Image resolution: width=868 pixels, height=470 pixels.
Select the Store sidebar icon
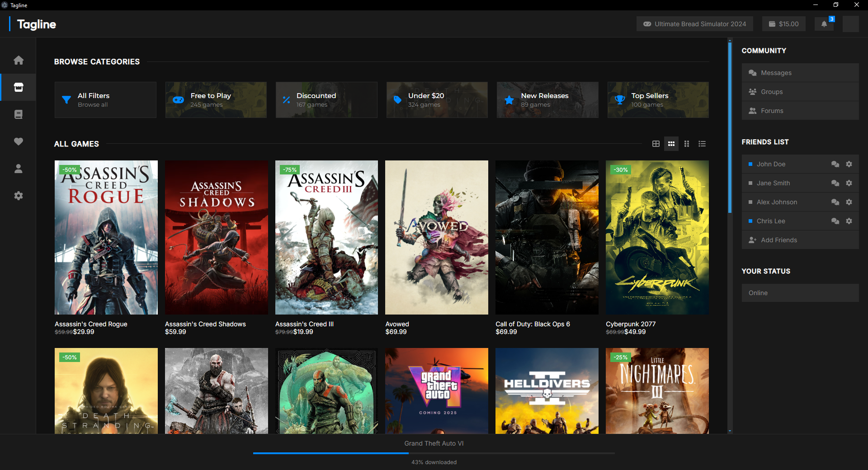click(x=18, y=87)
